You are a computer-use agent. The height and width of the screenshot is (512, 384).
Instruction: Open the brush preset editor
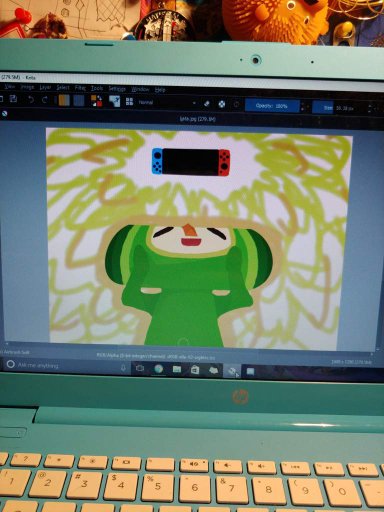[x=114, y=101]
